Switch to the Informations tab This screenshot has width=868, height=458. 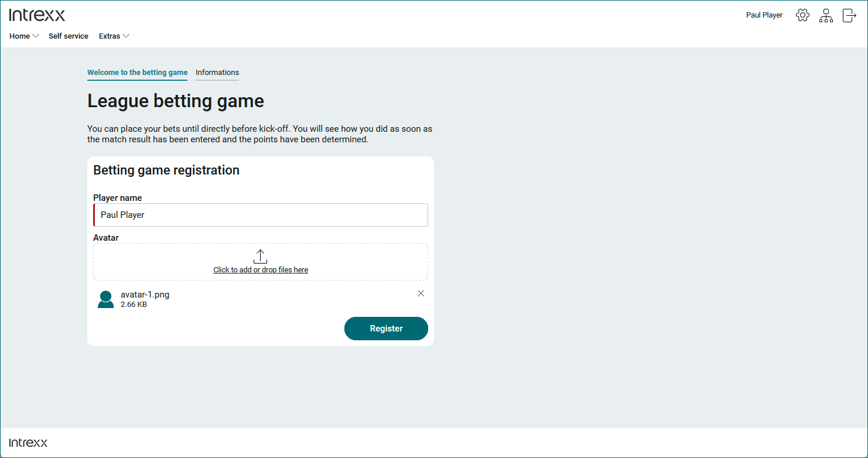(x=217, y=73)
